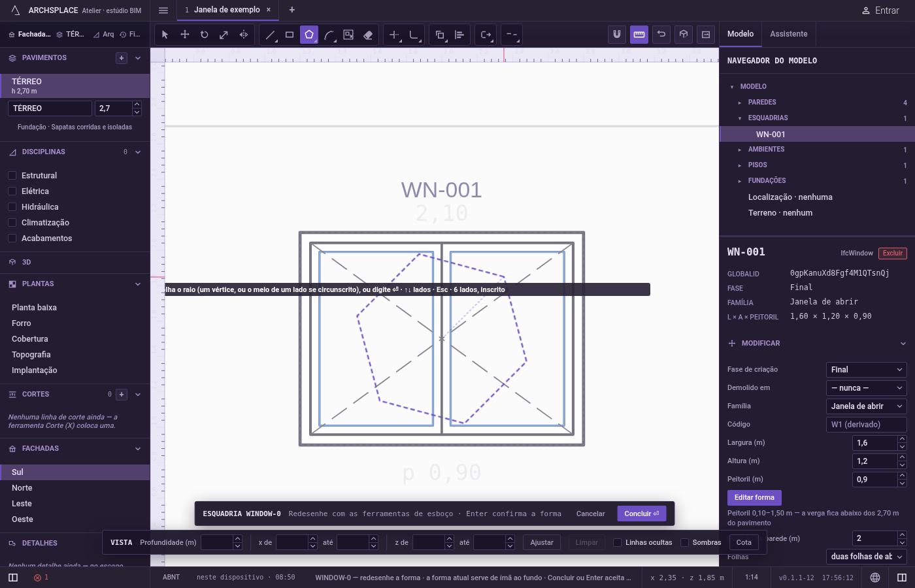Click the undo arrow icon
Screen dimensions: 915x588
coord(661,35)
